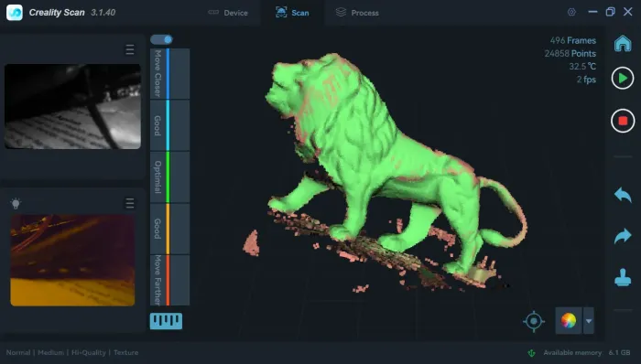Switch to the Device tab
The image size is (641, 364).
pyautogui.click(x=228, y=13)
